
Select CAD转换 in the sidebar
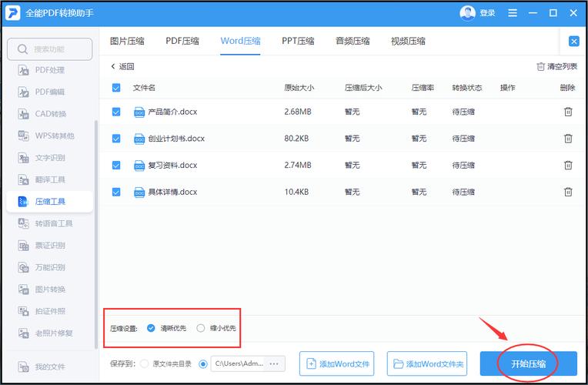[x=42, y=114]
